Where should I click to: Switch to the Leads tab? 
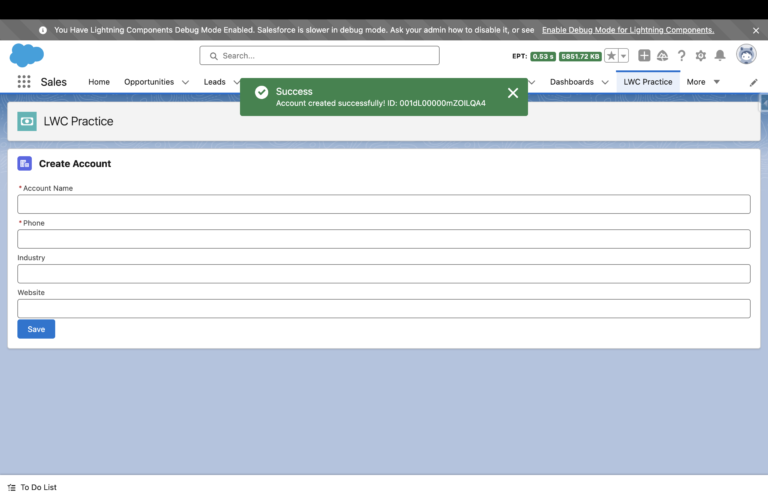(214, 82)
